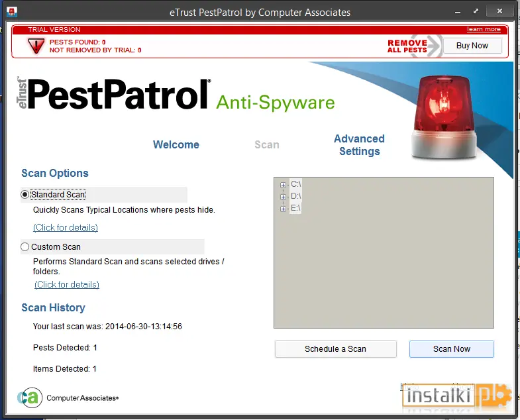Open Standard Scan Click for details link
The width and height of the screenshot is (520, 420).
pos(66,228)
